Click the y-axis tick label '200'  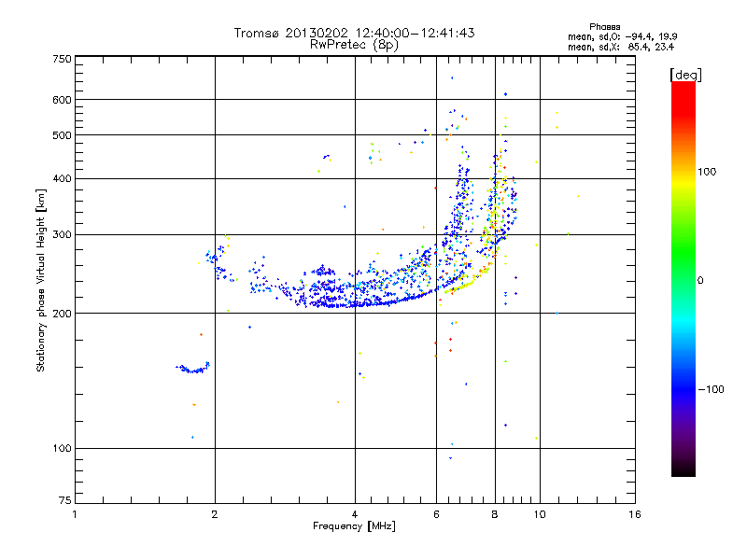pos(62,314)
